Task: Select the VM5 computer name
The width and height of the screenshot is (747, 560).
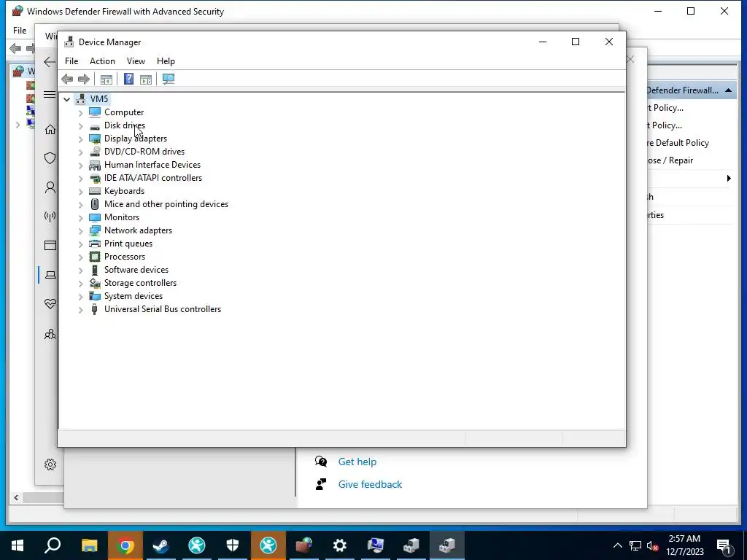Action: tap(99, 98)
